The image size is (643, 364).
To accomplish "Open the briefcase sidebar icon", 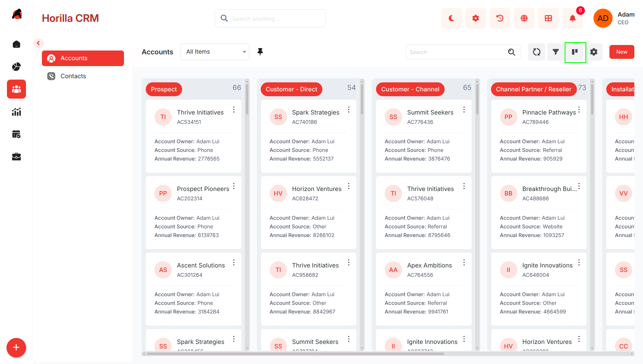I will coord(16,157).
